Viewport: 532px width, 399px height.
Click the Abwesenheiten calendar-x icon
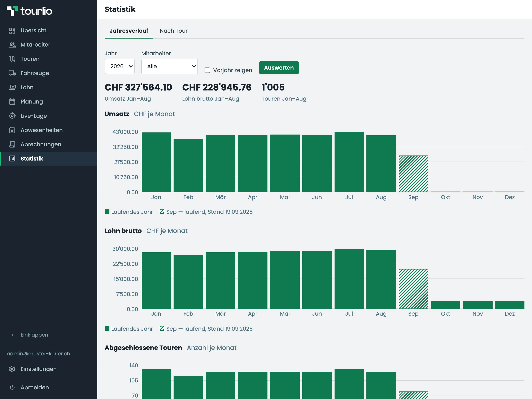coord(12,130)
